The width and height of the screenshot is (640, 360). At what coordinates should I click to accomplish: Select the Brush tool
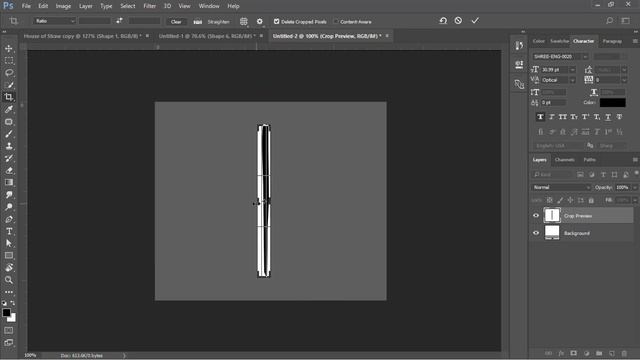click(x=9, y=134)
